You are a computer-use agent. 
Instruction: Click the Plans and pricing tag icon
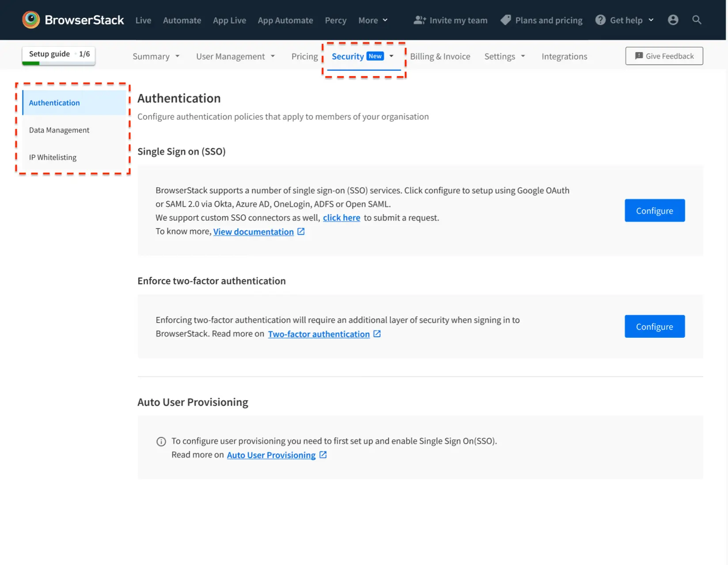(506, 20)
